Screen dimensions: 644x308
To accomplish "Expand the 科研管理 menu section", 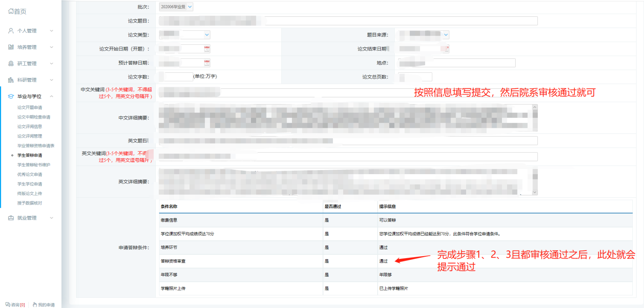I will 51,80.
